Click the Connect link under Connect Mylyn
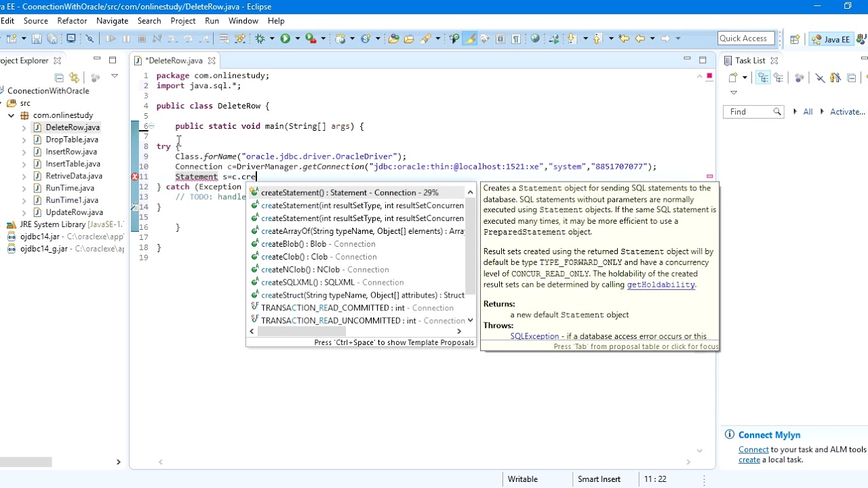The height and width of the screenshot is (488, 868). (753, 449)
